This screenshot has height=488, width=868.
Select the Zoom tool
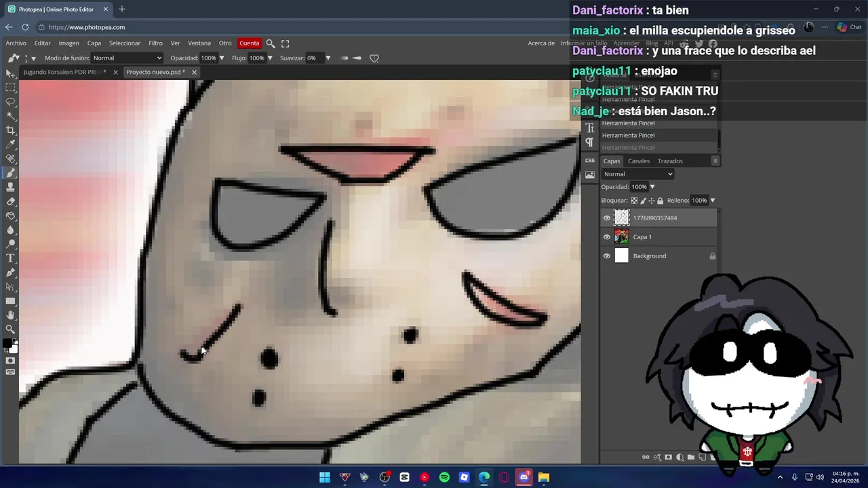click(x=10, y=329)
